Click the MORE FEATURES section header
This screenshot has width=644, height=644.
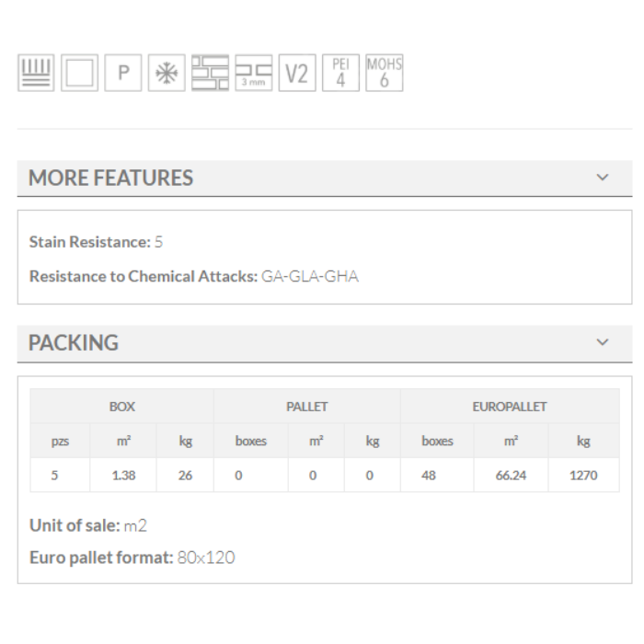tap(111, 178)
